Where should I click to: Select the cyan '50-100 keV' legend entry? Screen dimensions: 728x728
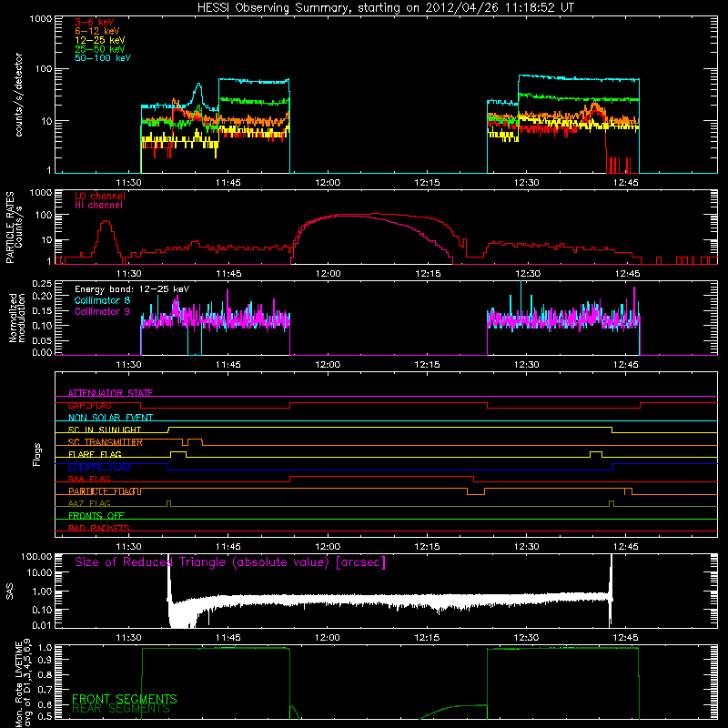[x=103, y=58]
